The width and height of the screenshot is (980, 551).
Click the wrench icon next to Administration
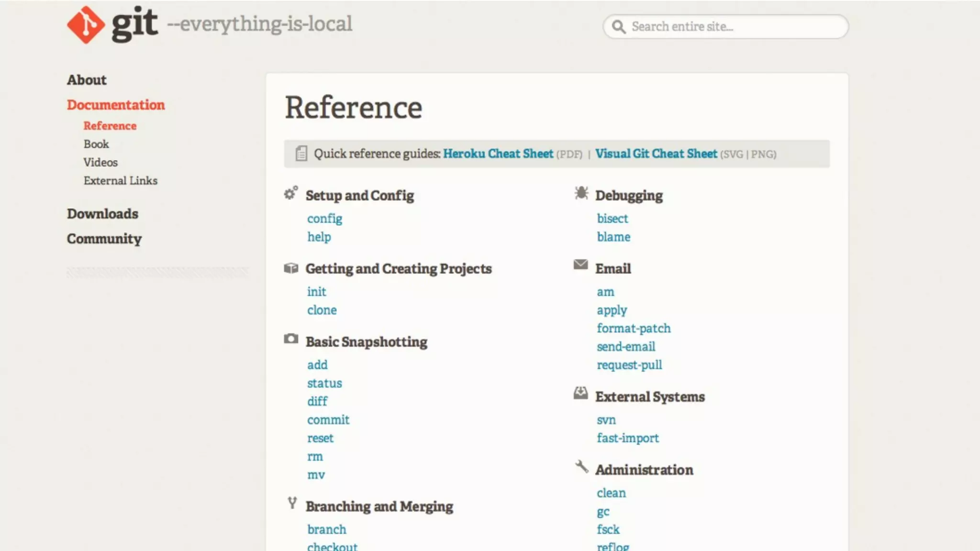point(581,467)
